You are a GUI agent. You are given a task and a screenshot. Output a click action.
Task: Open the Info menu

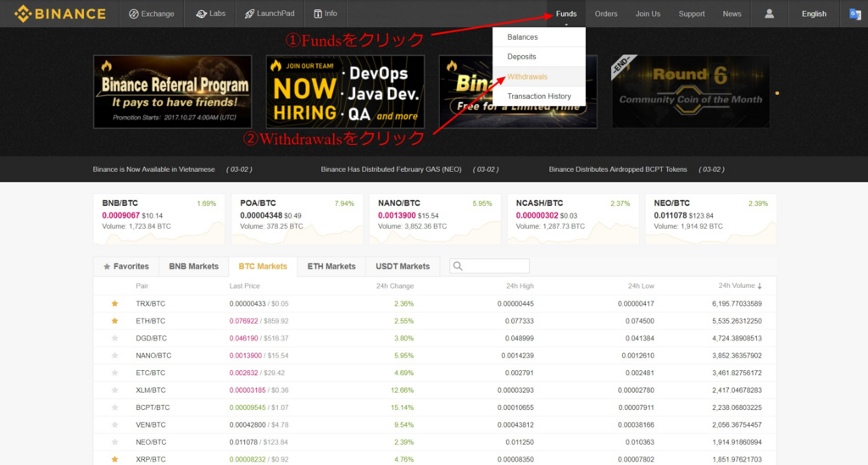point(325,14)
